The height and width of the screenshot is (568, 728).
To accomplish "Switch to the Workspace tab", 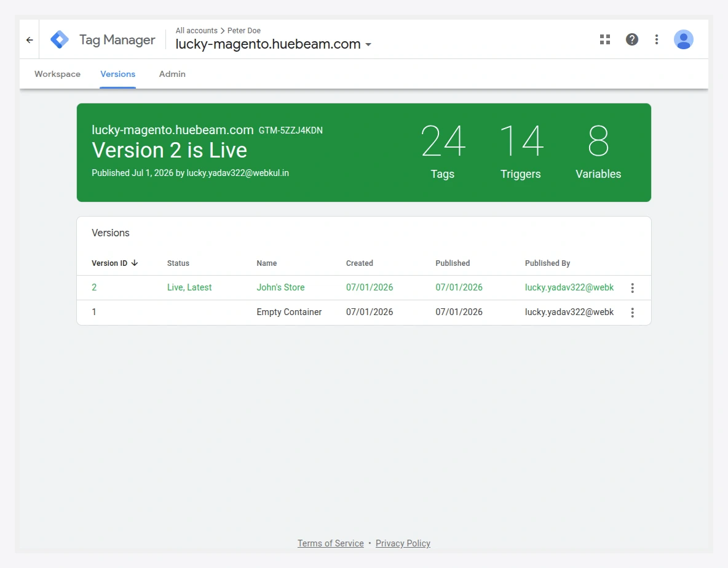I will [x=58, y=74].
